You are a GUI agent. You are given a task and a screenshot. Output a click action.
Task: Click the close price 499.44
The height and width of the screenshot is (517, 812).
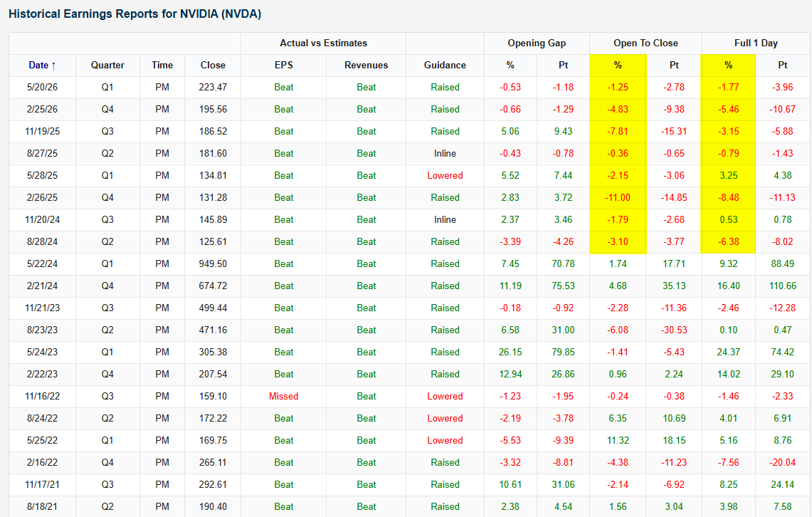pos(213,308)
